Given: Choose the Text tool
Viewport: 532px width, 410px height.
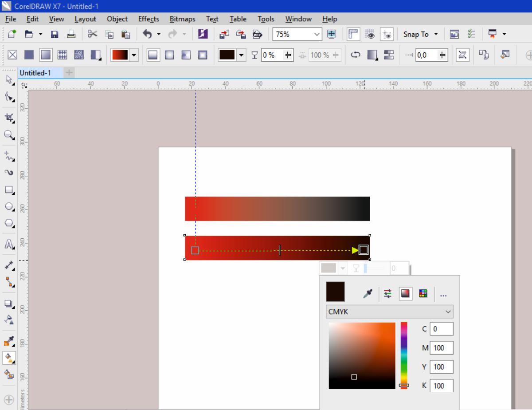Looking at the screenshot, I should (x=8, y=244).
